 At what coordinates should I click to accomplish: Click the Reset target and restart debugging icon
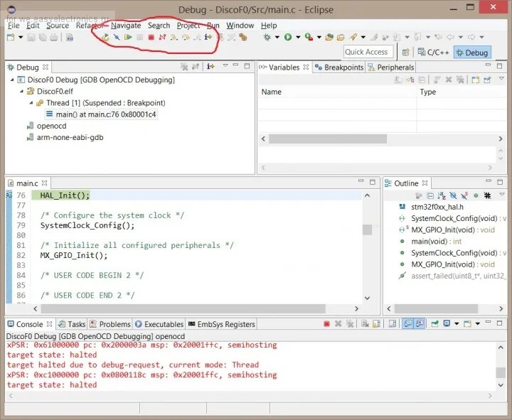coord(105,37)
